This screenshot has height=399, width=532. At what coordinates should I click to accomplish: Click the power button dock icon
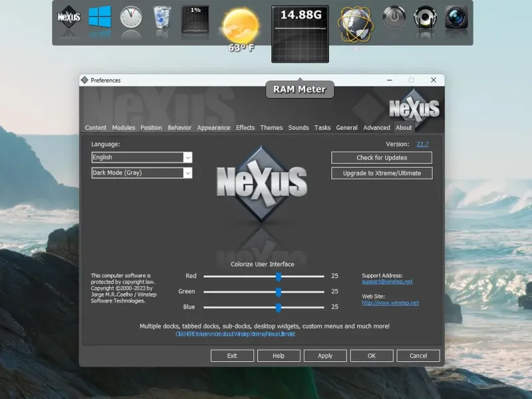pyautogui.click(x=394, y=17)
